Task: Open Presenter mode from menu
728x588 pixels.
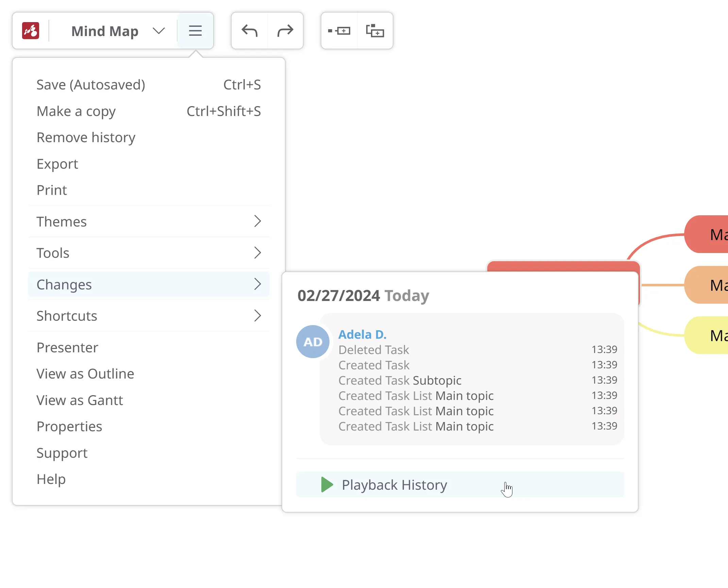Action: (x=67, y=348)
